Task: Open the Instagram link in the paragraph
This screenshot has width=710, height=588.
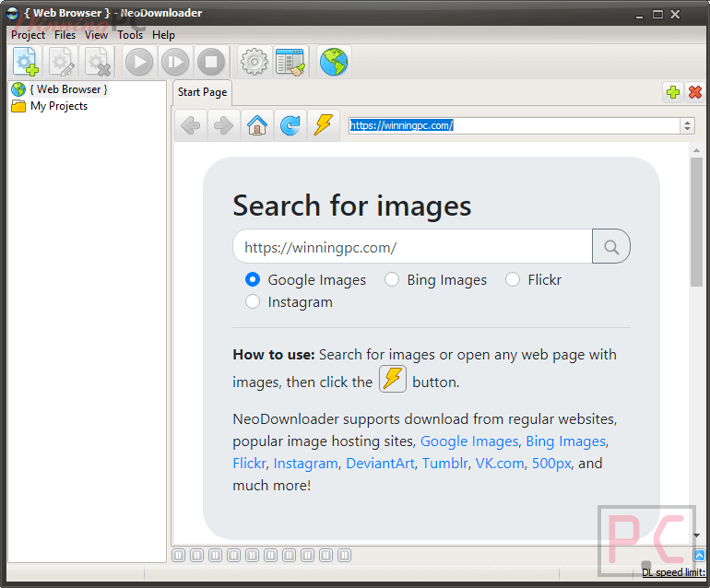Action: [x=305, y=463]
